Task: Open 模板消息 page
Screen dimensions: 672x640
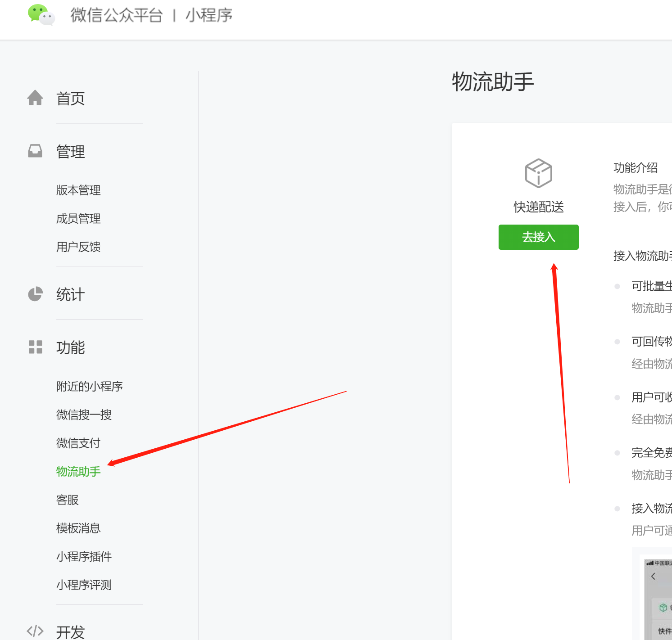Action: click(78, 528)
